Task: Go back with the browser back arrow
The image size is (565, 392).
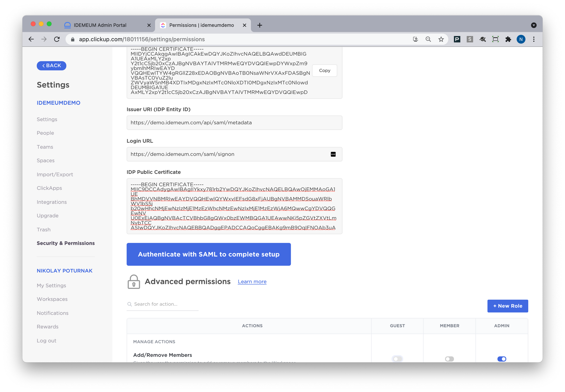Action: click(x=31, y=39)
